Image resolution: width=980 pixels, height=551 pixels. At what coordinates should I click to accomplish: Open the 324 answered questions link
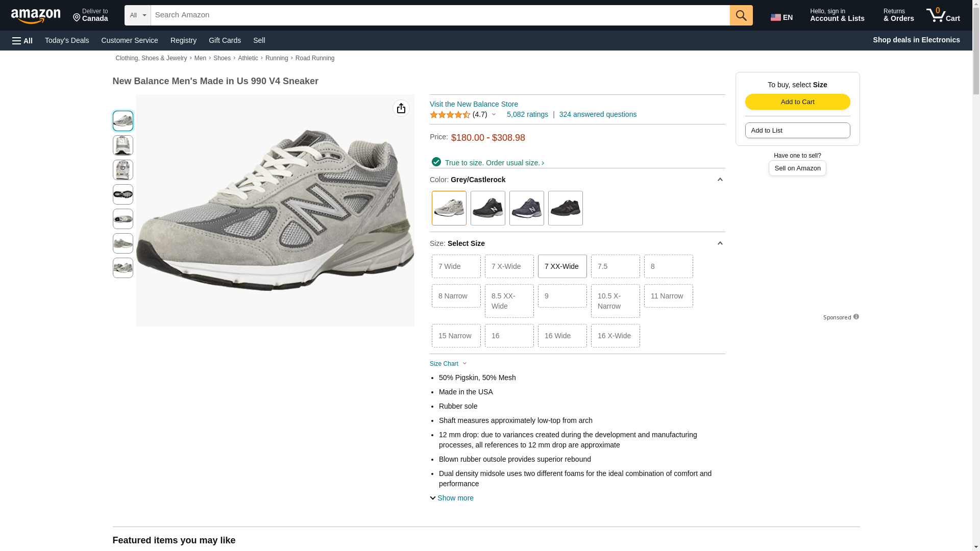pyautogui.click(x=598, y=114)
